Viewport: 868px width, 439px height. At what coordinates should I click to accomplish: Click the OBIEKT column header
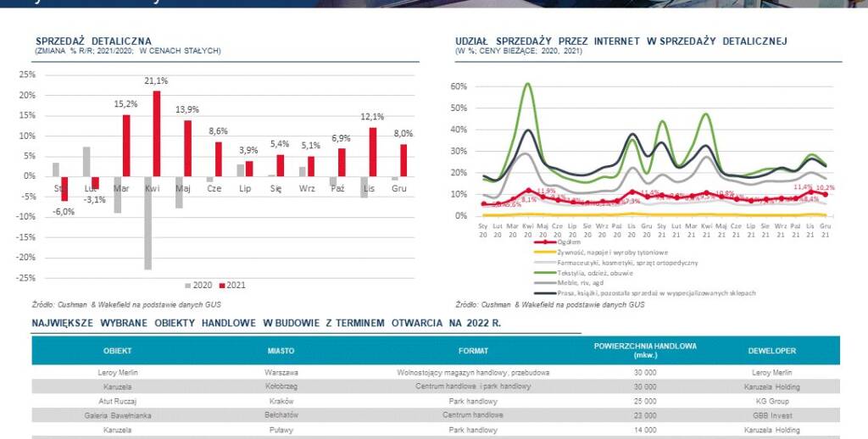pos(117,350)
